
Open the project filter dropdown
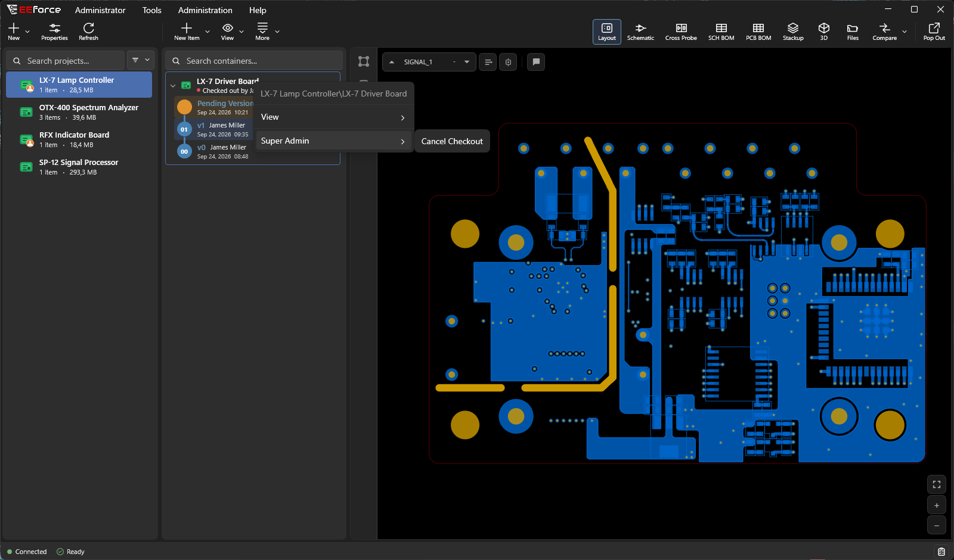(141, 60)
